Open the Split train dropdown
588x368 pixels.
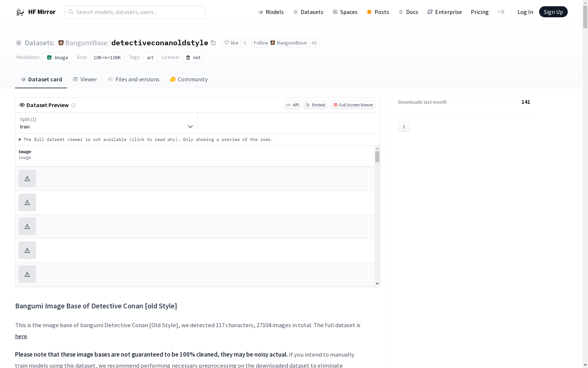click(107, 123)
